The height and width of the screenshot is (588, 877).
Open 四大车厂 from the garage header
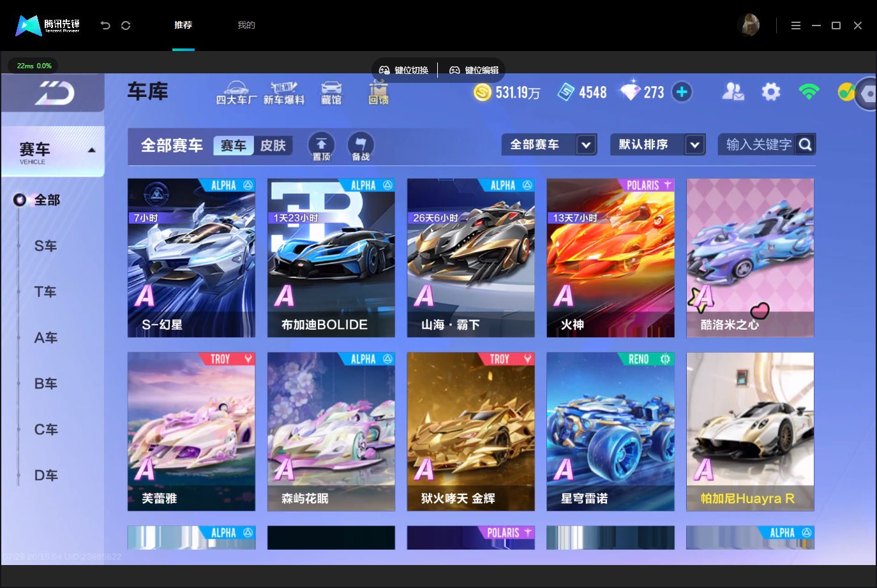(236, 93)
